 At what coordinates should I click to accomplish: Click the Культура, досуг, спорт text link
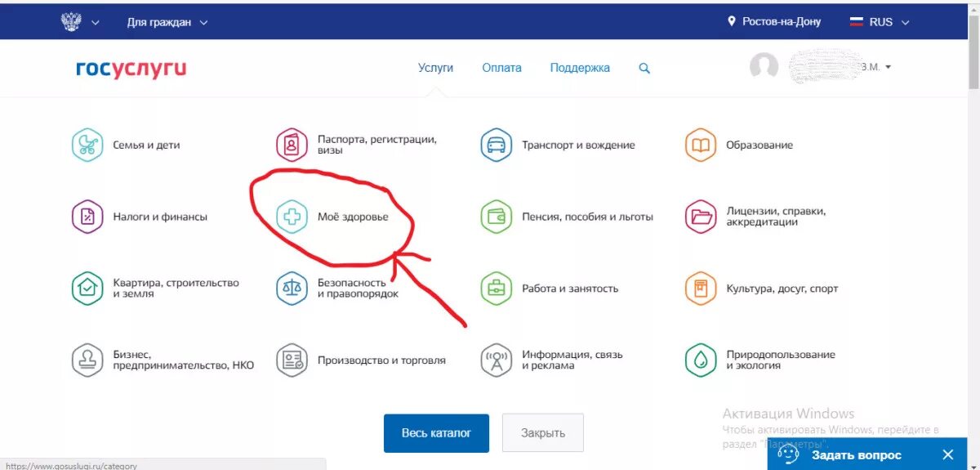point(782,289)
